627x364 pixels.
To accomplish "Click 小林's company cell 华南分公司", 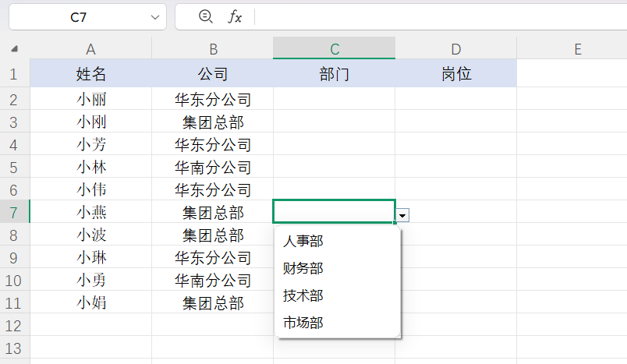I will 213,167.
